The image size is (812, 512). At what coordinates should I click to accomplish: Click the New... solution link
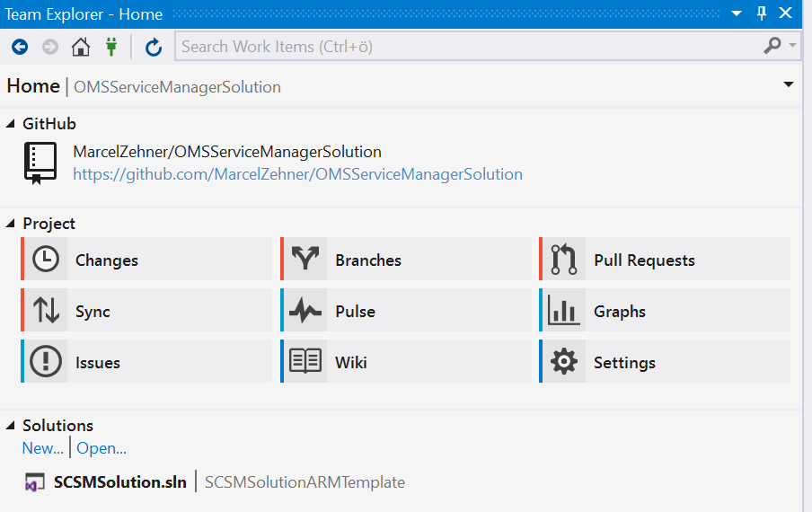(x=42, y=448)
